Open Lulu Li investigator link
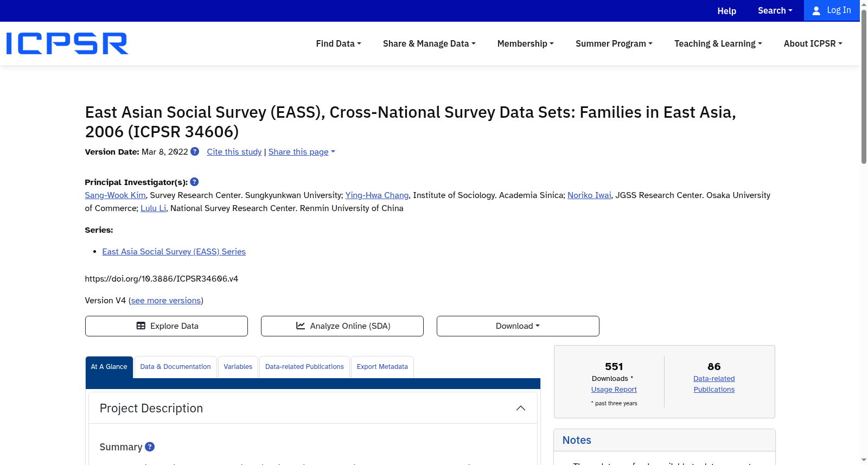This screenshot has width=868, height=465. pos(154,208)
